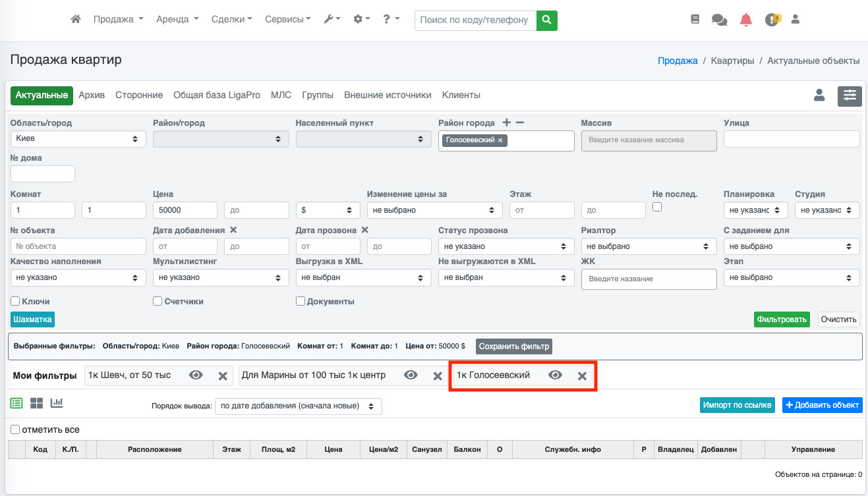
Task: Enable the Ключи checkbox
Action: 15,301
